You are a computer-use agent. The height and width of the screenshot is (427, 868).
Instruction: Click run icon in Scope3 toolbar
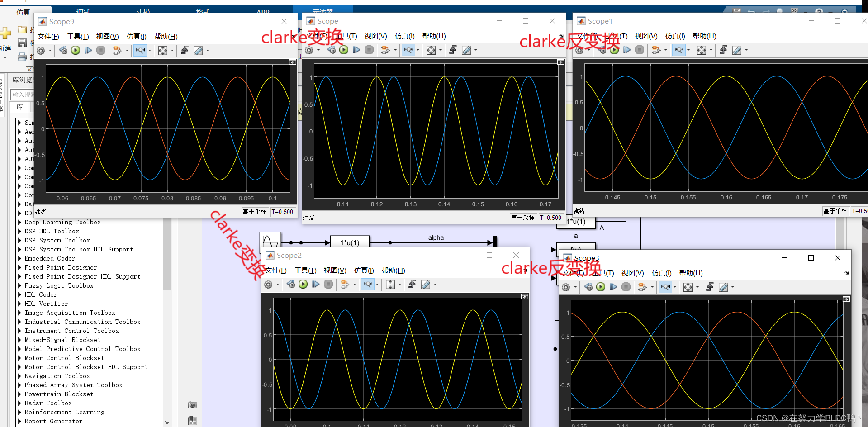click(x=601, y=287)
